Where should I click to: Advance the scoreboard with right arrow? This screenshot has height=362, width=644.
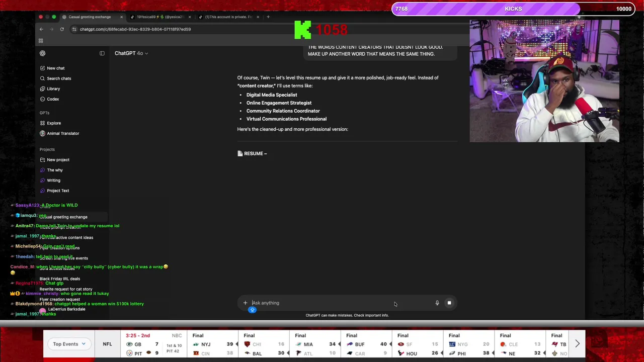577,344
